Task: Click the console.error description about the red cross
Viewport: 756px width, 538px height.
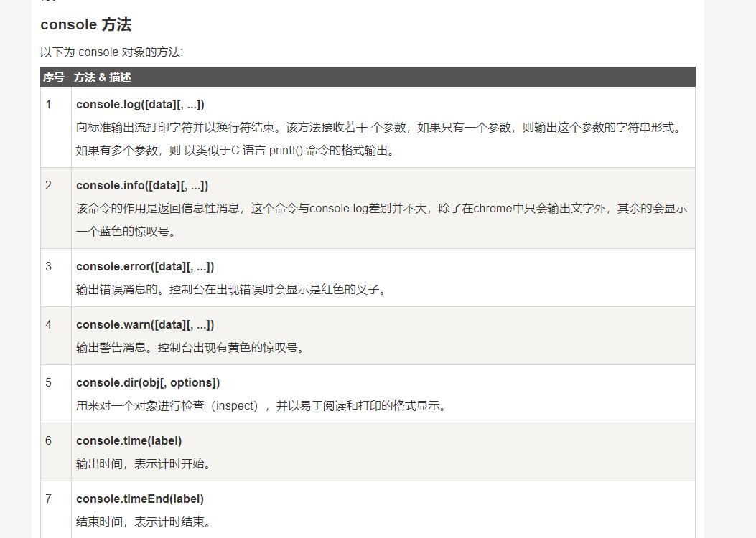Action: [x=231, y=290]
